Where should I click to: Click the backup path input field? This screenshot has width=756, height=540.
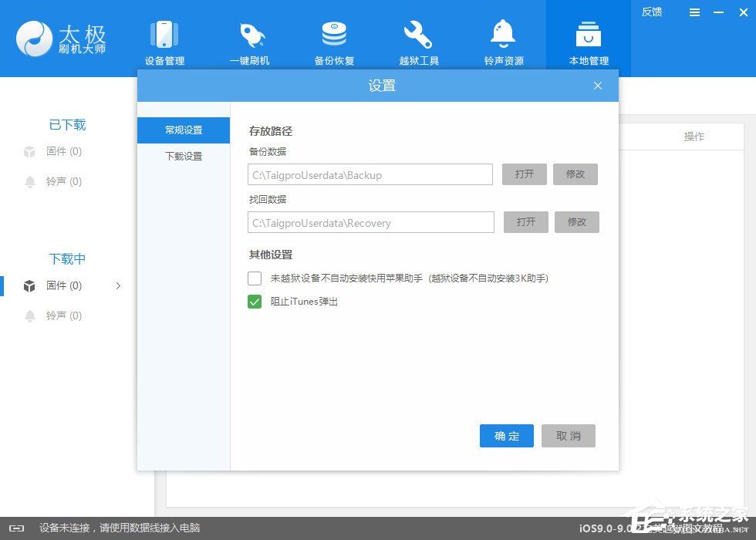click(x=370, y=175)
